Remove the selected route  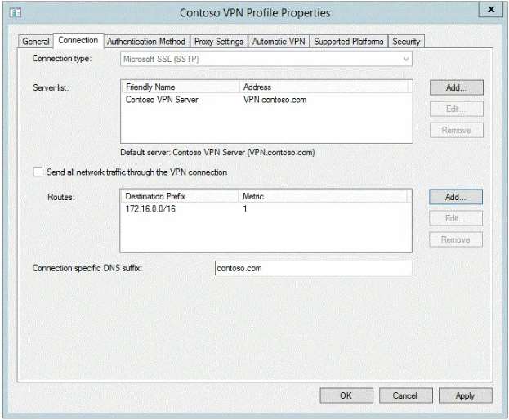coord(456,239)
